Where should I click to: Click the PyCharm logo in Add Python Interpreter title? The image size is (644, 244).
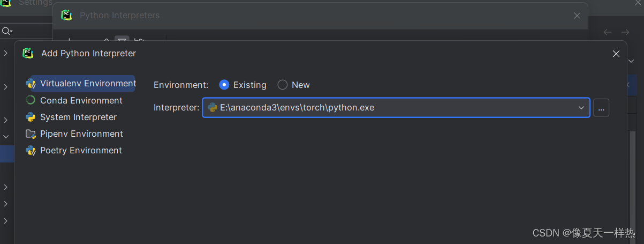pyautogui.click(x=28, y=53)
